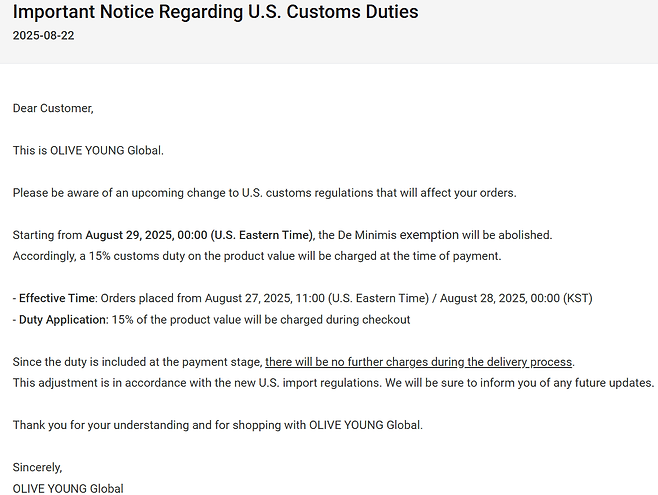
Task: Click the 'This is OLIVE YOUNG Global' line
Action: (88, 150)
